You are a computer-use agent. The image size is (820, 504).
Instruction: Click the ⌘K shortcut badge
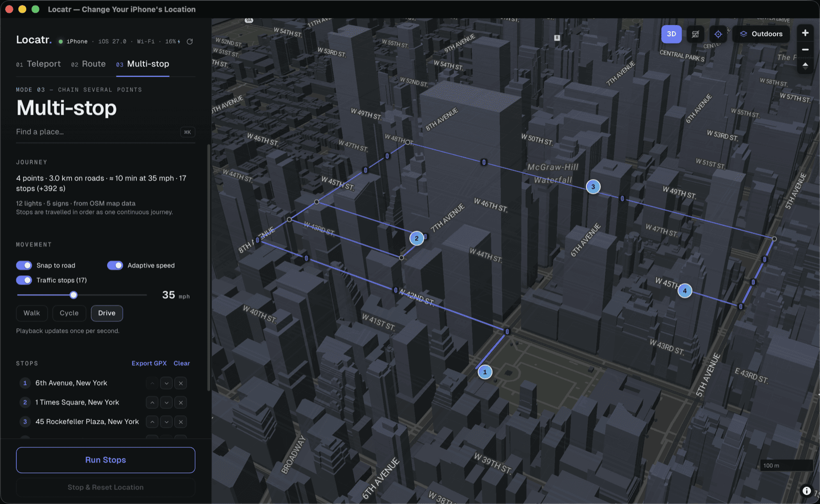click(188, 132)
